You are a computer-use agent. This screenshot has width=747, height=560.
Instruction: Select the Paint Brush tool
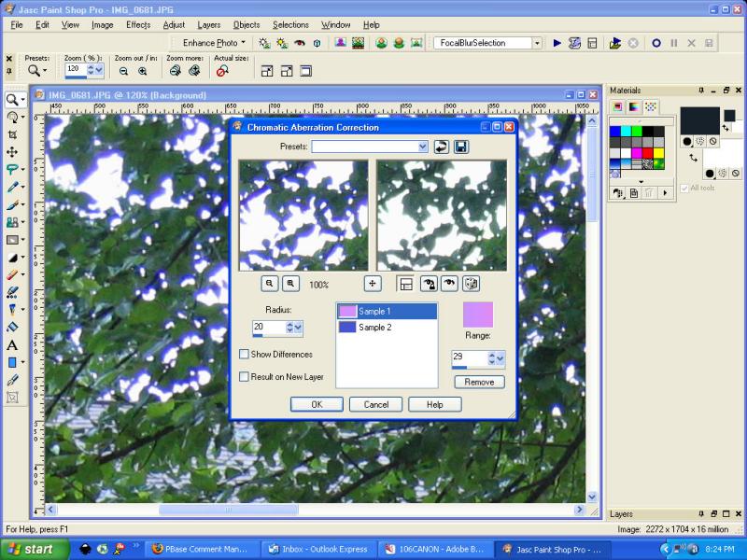[x=12, y=204]
